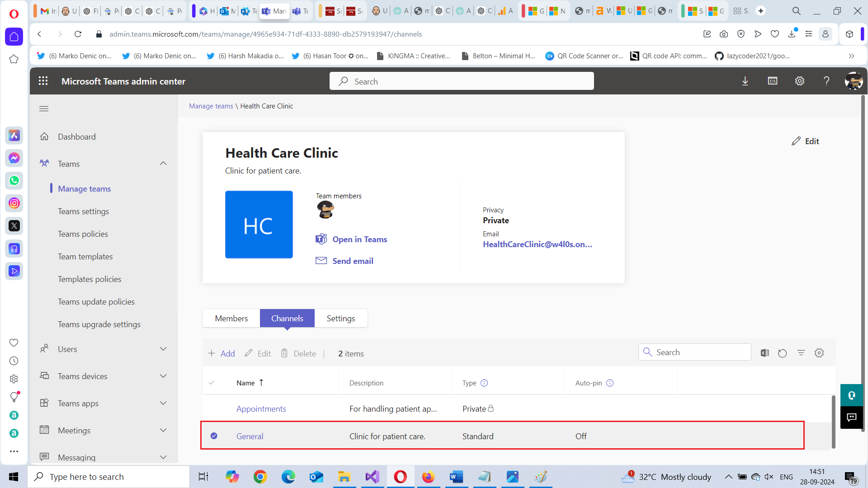
Task: Open the help question mark icon
Action: (x=826, y=81)
